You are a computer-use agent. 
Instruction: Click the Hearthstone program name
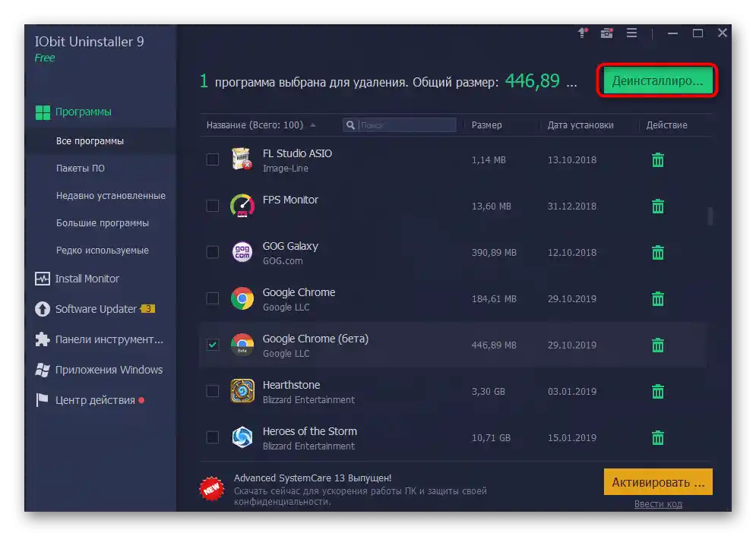pos(291,385)
